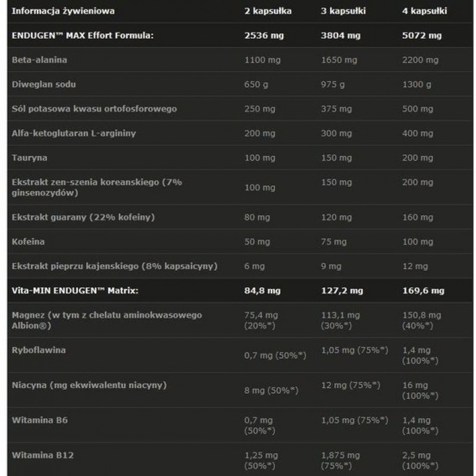Viewport: 476px width, 476px height.
Task: Select the "3 kapsułki" column header
Action: (343, 11)
